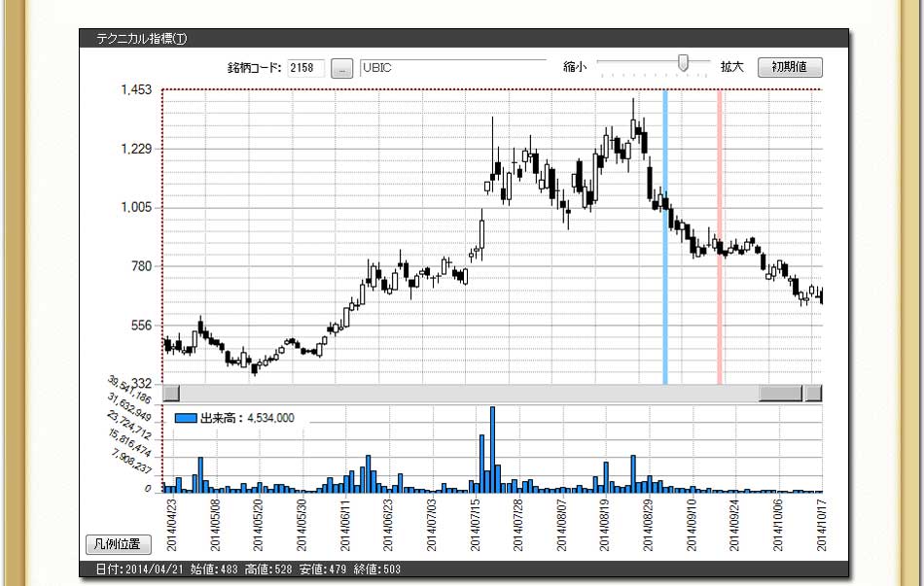Click the chart scrollbar's left arrow button
Viewport: 924px width, 586px height.
click(x=171, y=394)
